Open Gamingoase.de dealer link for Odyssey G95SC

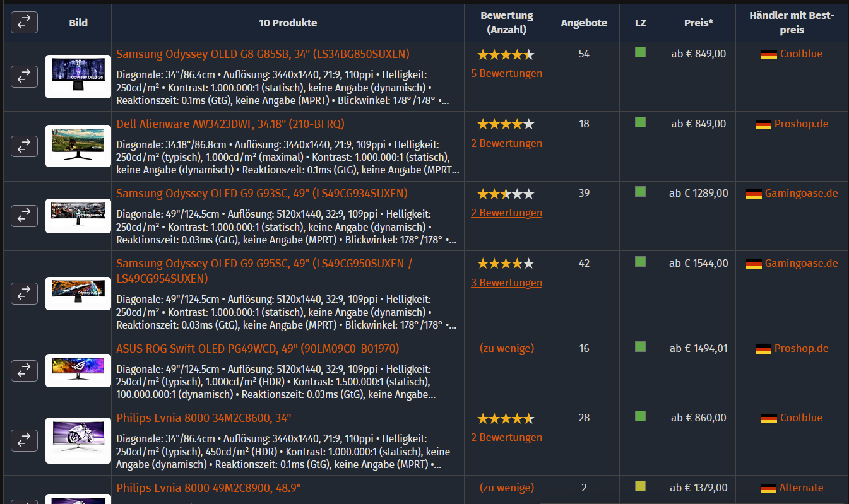tap(802, 263)
